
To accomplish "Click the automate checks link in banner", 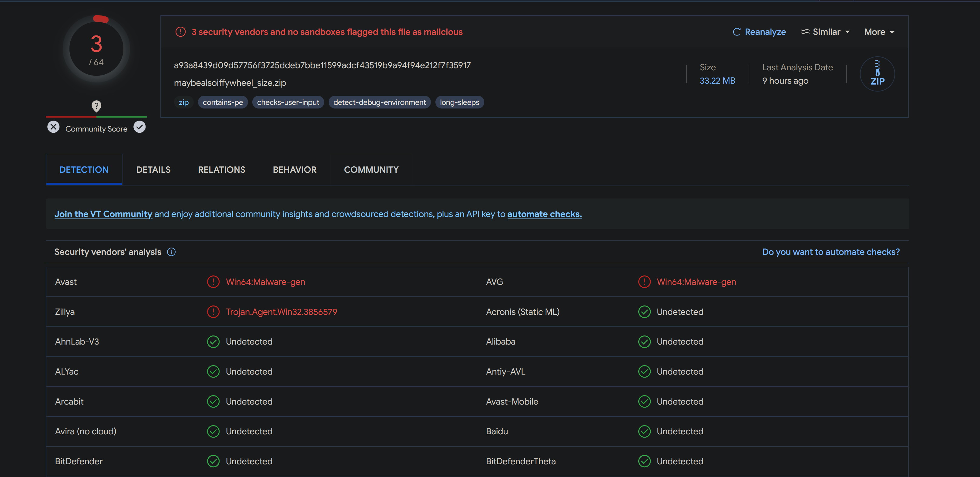I will pos(544,214).
